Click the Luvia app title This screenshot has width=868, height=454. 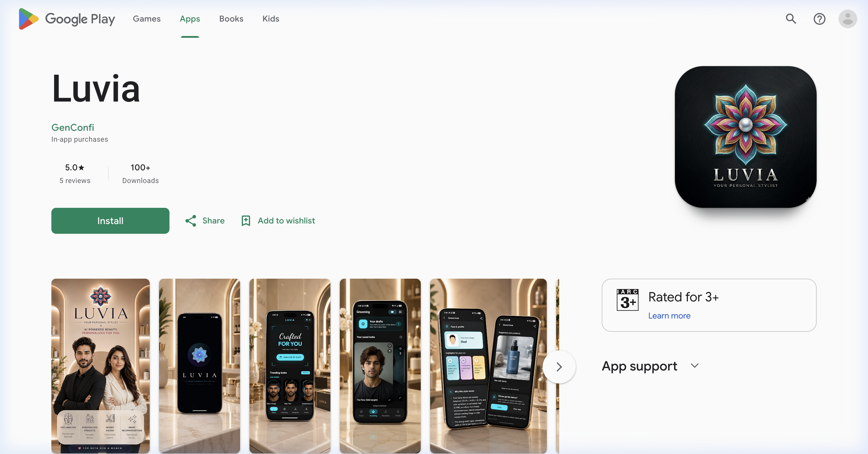[x=96, y=88]
